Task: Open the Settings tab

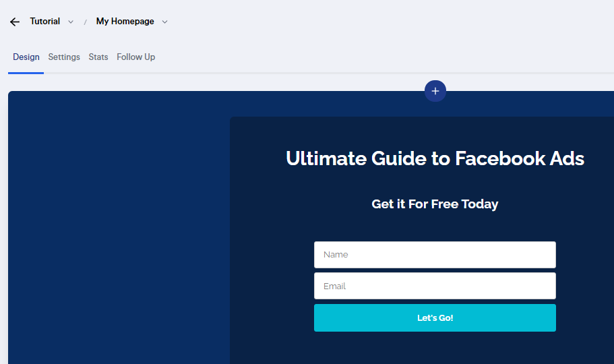Action: [64, 57]
